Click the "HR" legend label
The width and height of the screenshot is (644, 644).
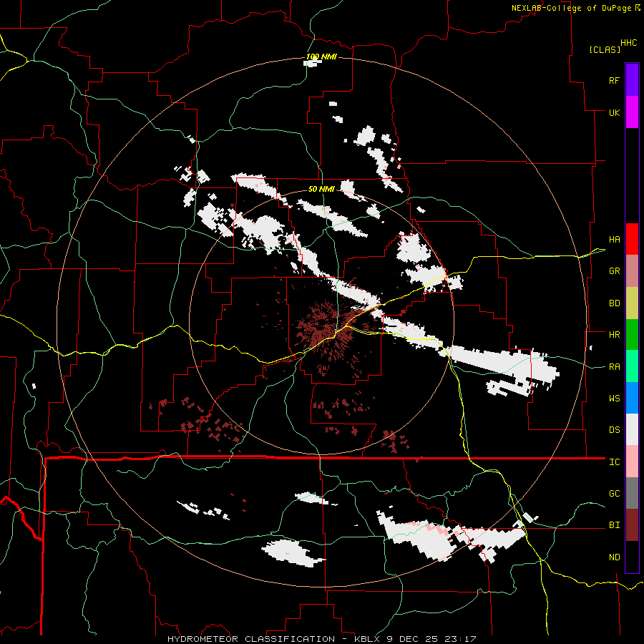614,335
